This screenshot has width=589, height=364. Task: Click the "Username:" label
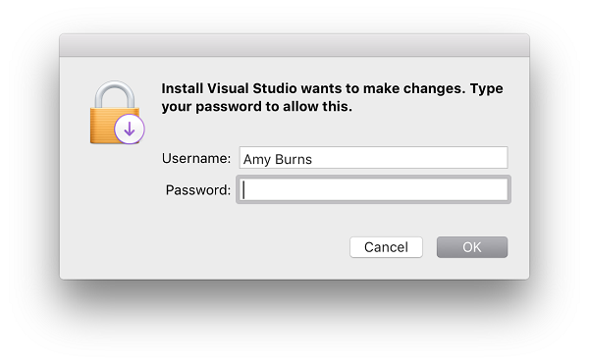(196, 158)
